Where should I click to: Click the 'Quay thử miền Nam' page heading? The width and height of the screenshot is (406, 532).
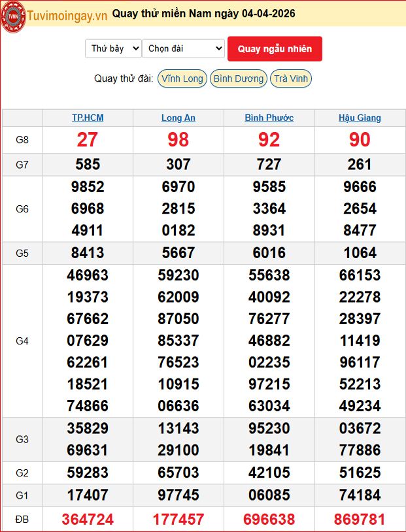(203, 14)
